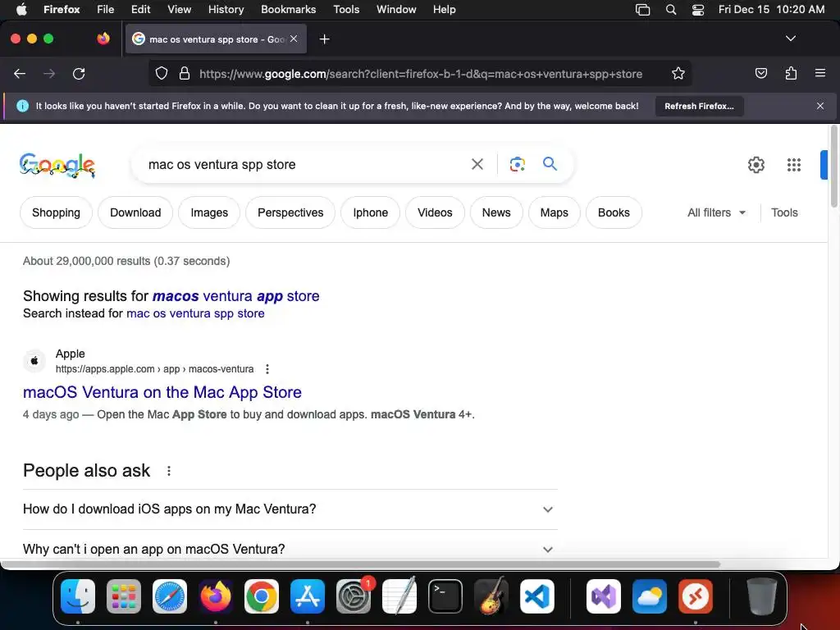Select the Iphone filter chip

pos(370,212)
